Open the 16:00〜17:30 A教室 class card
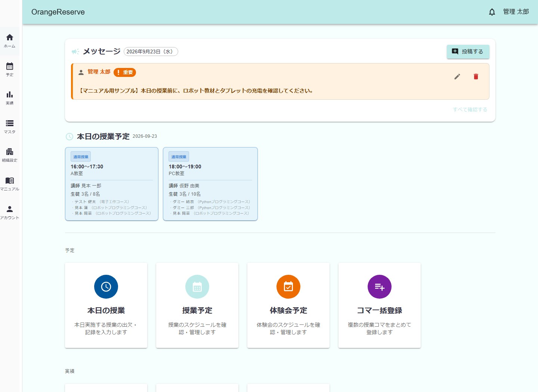Viewport: 538px width, 392px height. click(x=112, y=184)
